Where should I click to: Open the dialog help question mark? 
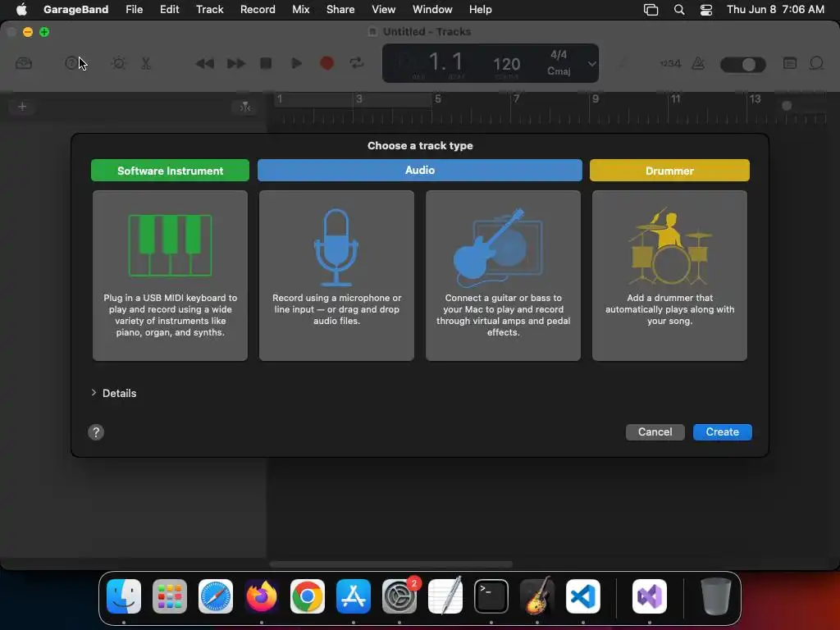[96, 432]
